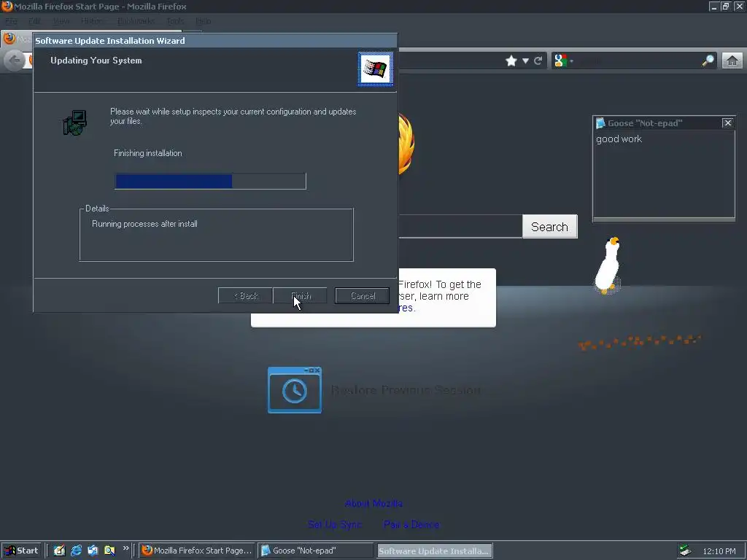Click the Details box status text
The width and height of the screenshot is (747, 560).
point(144,224)
